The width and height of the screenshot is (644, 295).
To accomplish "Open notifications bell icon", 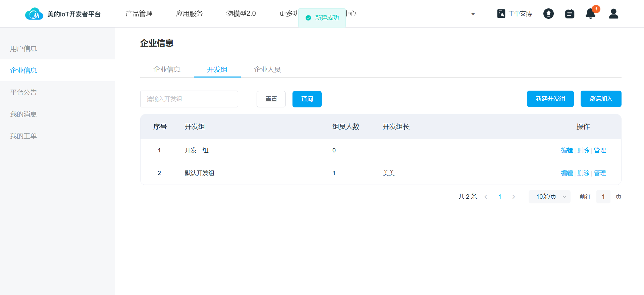I will (590, 14).
